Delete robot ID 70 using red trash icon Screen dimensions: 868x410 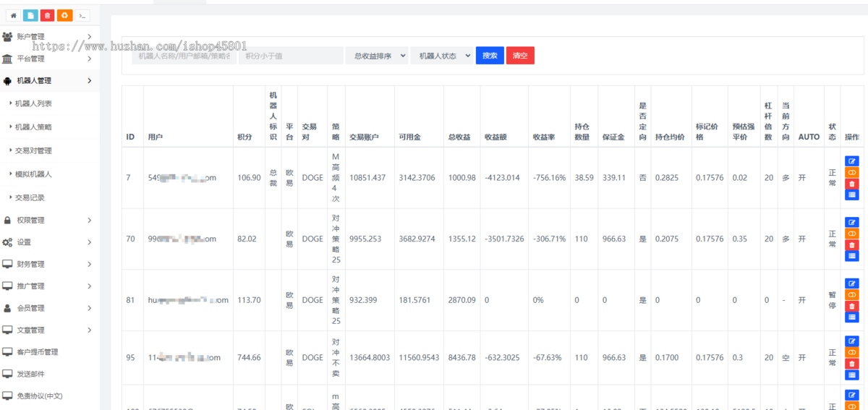pos(851,244)
